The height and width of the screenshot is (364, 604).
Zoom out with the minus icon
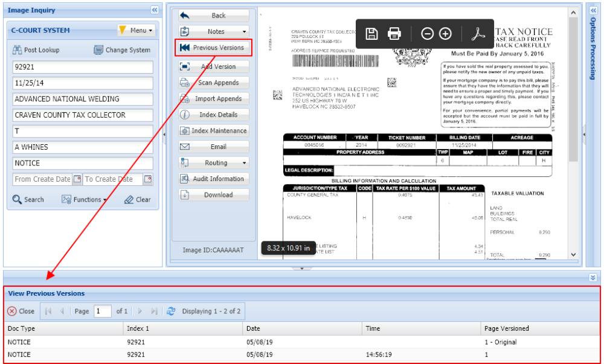(x=427, y=34)
